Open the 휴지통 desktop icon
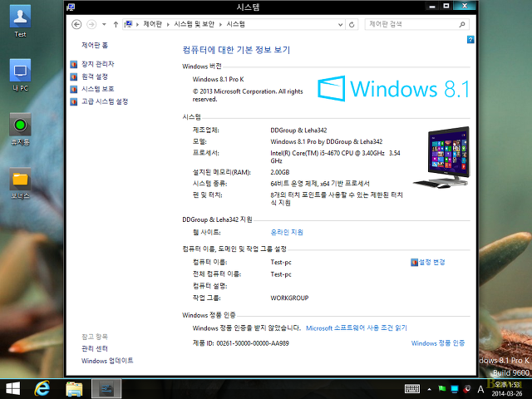The width and height of the screenshot is (532, 399). click(20, 130)
